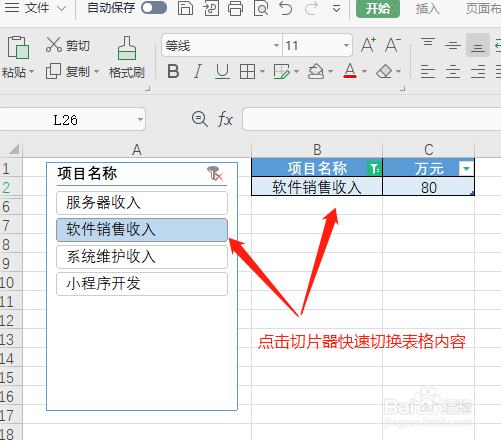This screenshot has width=501, height=440.
Task: Open clipboard dialog launcher corner icon
Action: (148, 88)
